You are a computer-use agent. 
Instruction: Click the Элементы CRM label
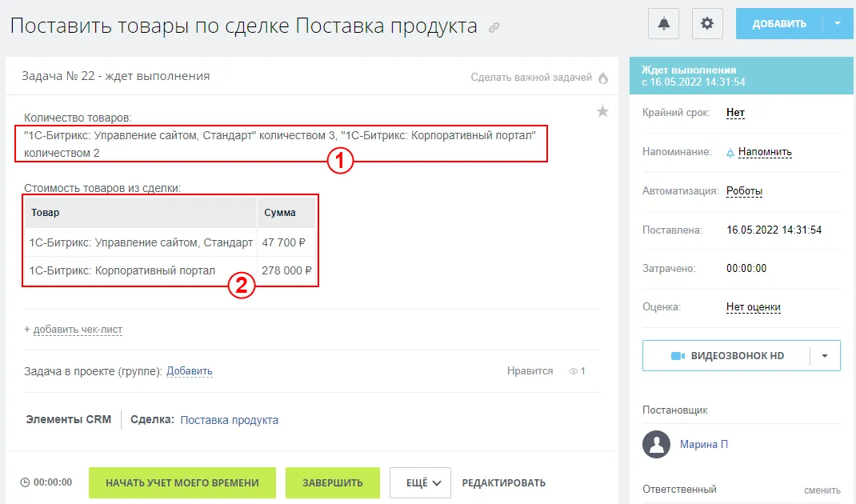[68, 419]
